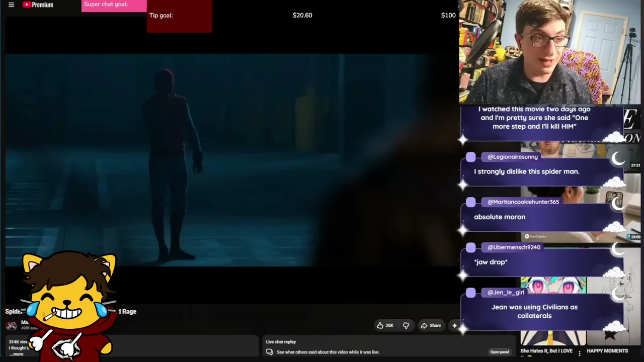Click the $20.60 tip amount
Viewport: 644px width, 362px height.
[302, 15]
